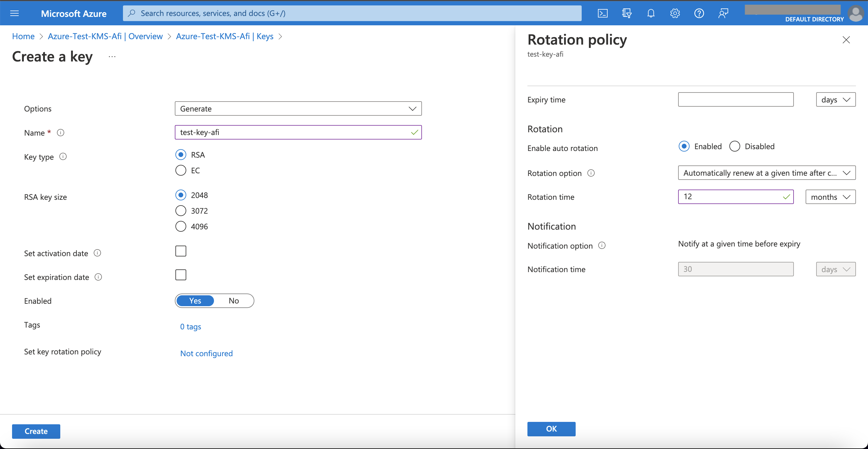Open portal settings gear

pos(675,13)
